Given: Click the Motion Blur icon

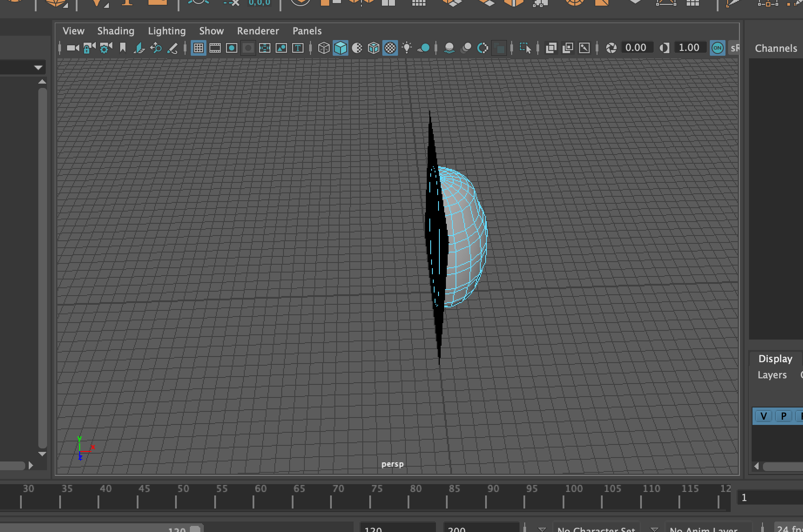Looking at the screenshot, I should (x=466, y=48).
